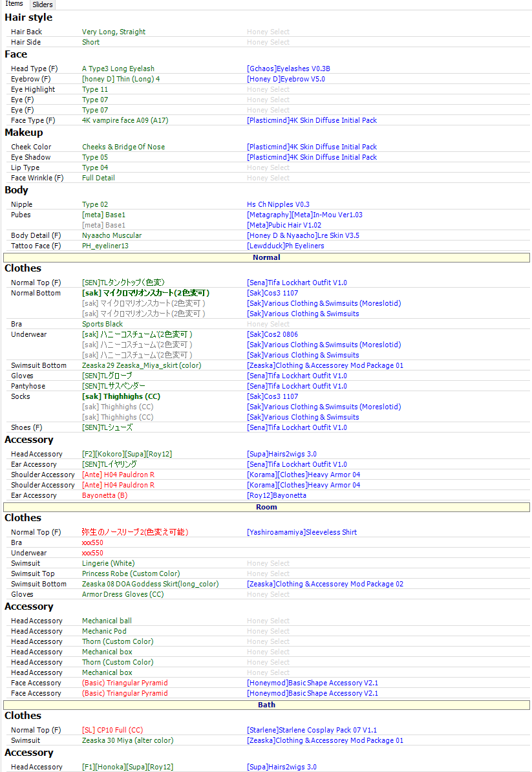This screenshot has height=772, width=532.
Task: Click 'Full Detail' face wrinkle value
Action: [x=98, y=178]
